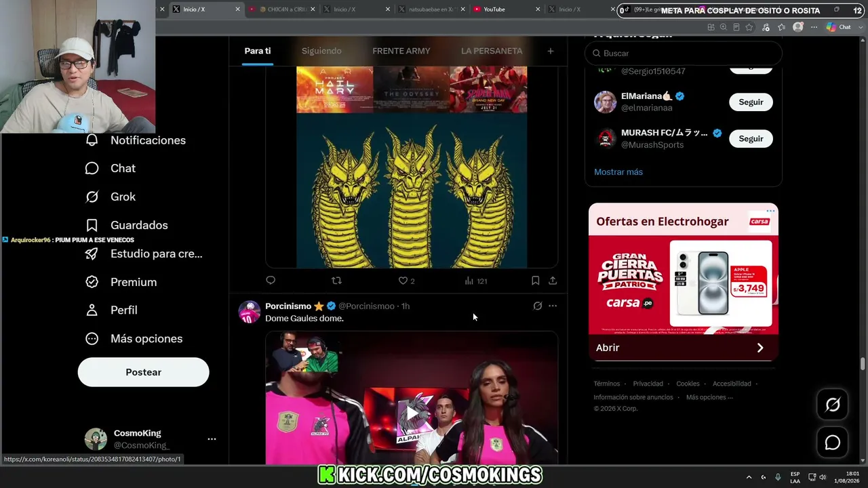Follow ElMariana with Seguir button
This screenshot has width=868, height=488.
[751, 102]
